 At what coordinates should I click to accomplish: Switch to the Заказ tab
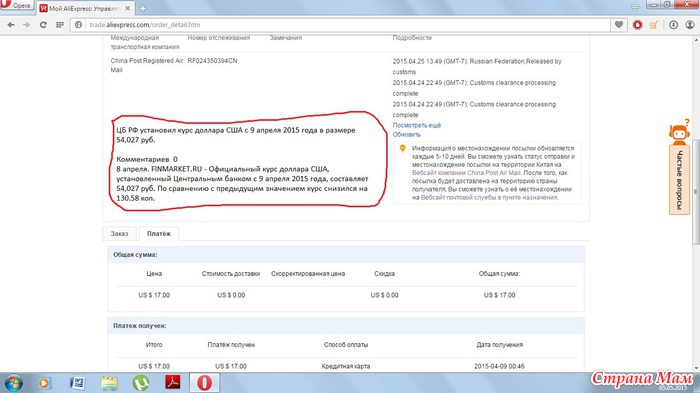click(x=119, y=234)
